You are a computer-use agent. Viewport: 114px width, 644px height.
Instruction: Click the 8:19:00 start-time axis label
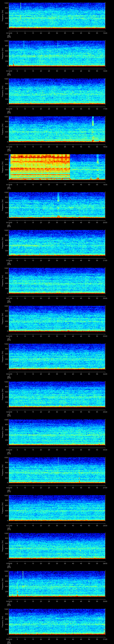pyautogui.click(x=9, y=223)
